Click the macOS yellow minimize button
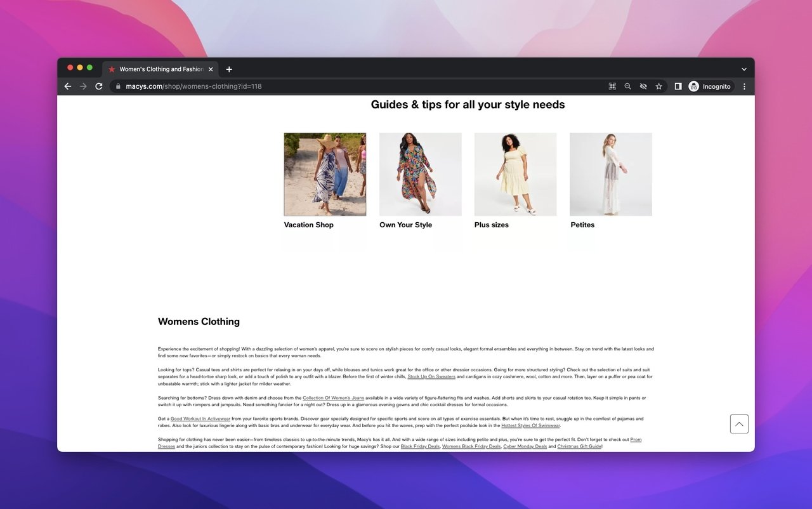The height and width of the screenshot is (509, 812). pos(80,67)
